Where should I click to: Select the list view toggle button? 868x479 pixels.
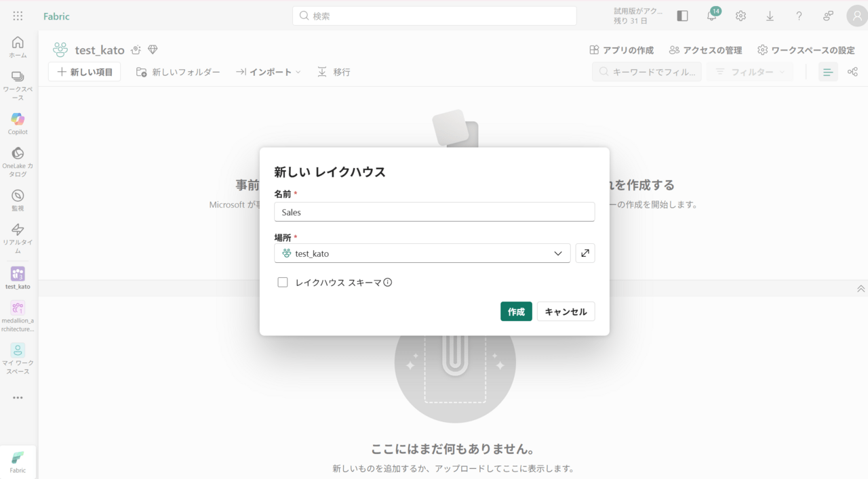pyautogui.click(x=827, y=72)
